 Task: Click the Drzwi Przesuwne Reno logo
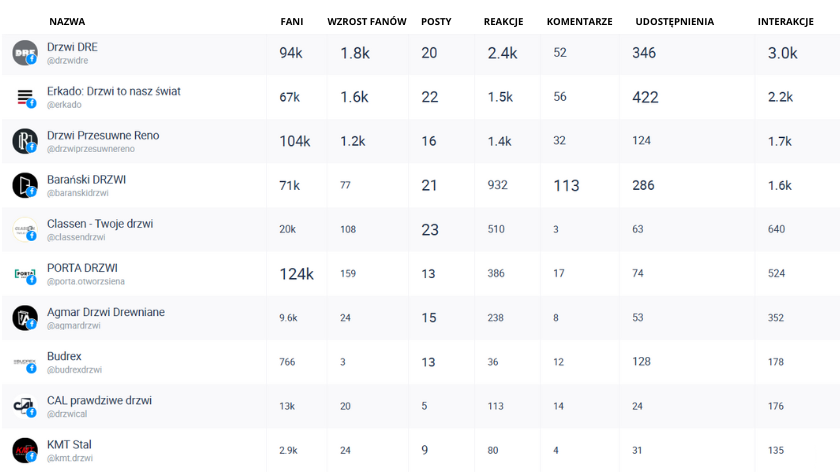pyautogui.click(x=25, y=141)
